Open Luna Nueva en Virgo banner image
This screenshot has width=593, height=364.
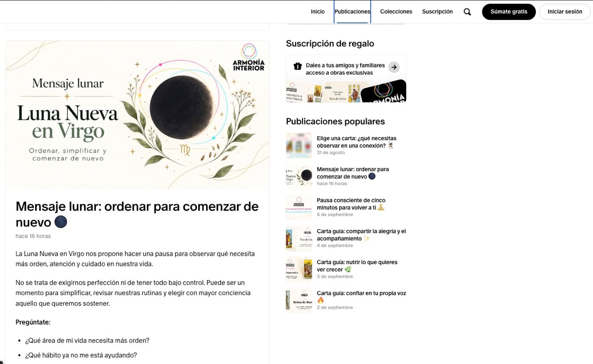click(x=137, y=115)
